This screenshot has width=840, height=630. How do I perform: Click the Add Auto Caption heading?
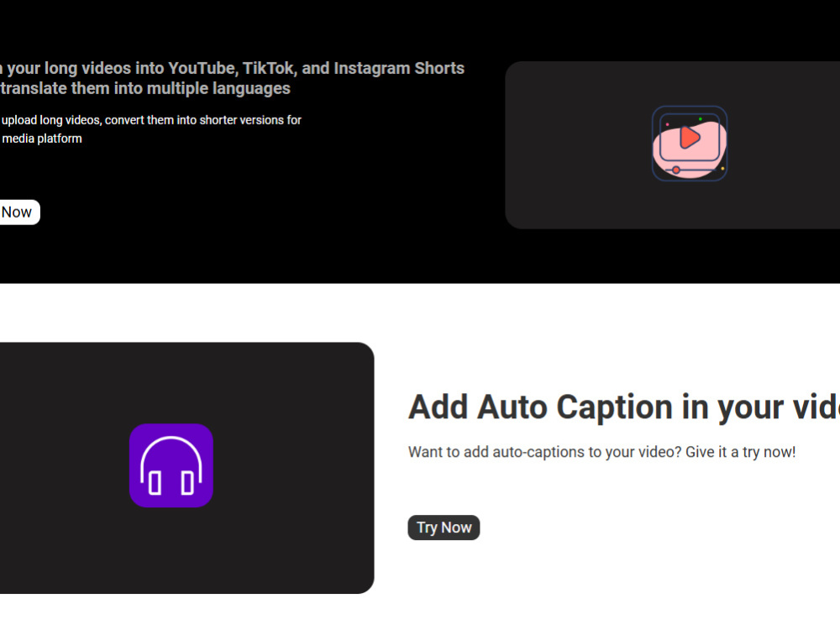tap(624, 407)
